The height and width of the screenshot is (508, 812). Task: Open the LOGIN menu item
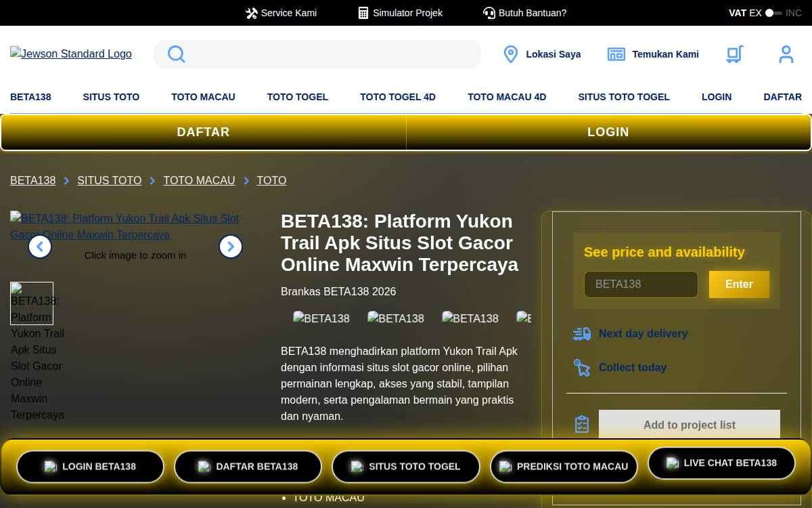pyautogui.click(x=717, y=97)
